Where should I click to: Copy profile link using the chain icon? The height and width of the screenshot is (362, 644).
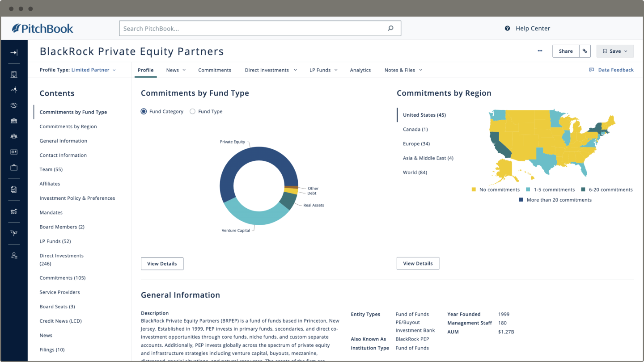pyautogui.click(x=585, y=51)
